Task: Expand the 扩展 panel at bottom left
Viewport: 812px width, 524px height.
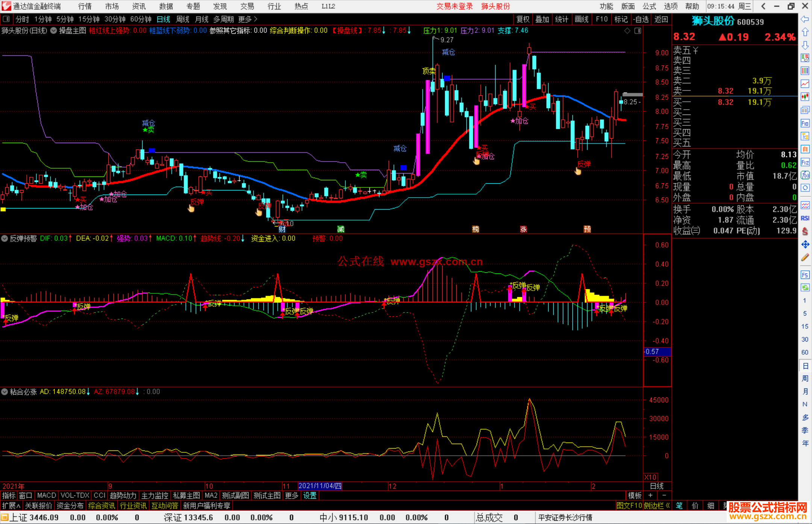Action: click(x=11, y=506)
